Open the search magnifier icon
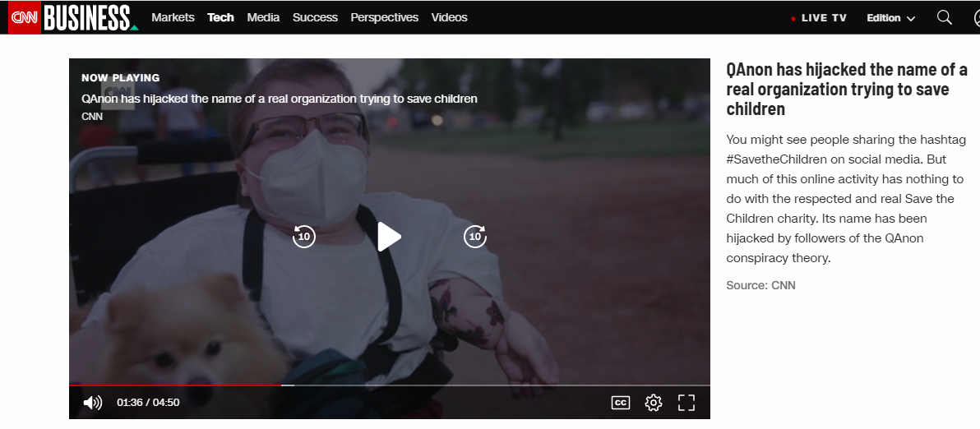 (x=945, y=17)
